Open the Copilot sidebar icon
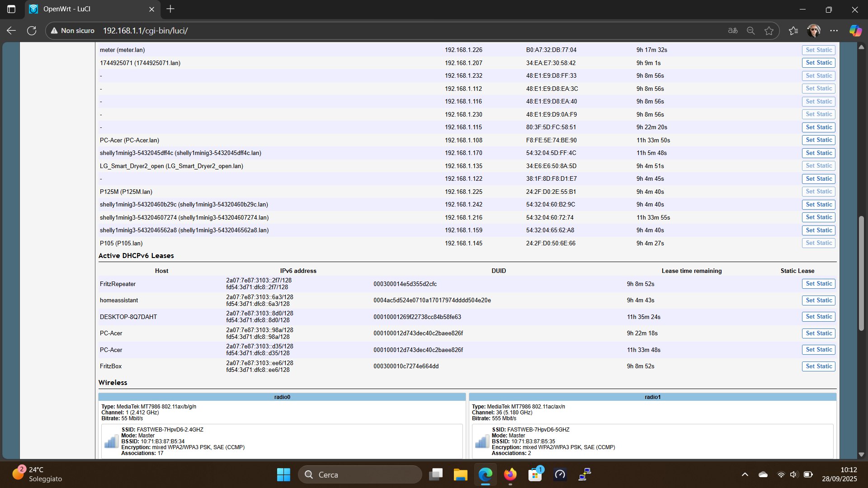The width and height of the screenshot is (868, 488). point(855,31)
